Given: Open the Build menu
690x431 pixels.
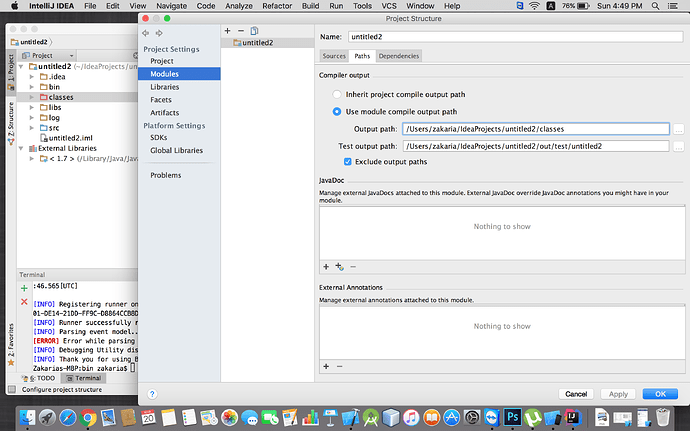Looking at the screenshot, I should (310, 6).
